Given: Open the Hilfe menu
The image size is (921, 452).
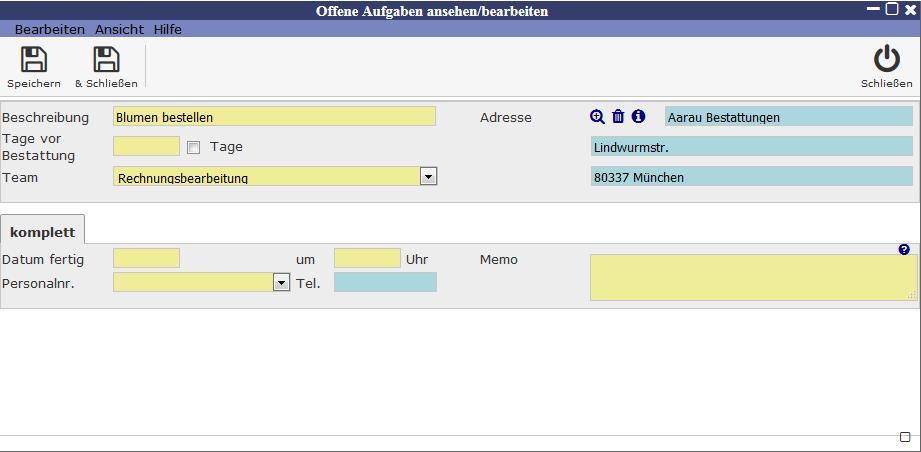Looking at the screenshot, I should [x=168, y=29].
